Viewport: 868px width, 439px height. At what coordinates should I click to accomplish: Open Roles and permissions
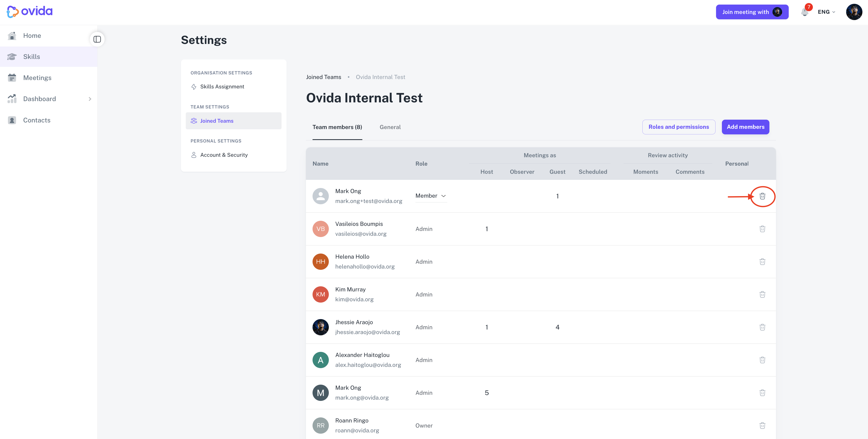[679, 127]
